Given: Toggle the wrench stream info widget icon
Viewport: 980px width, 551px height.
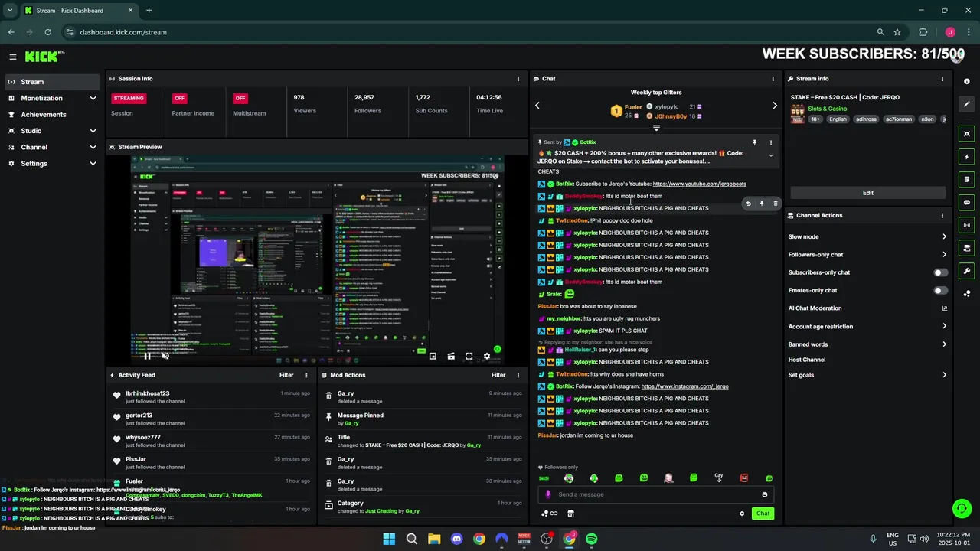Looking at the screenshot, I should tap(967, 271).
